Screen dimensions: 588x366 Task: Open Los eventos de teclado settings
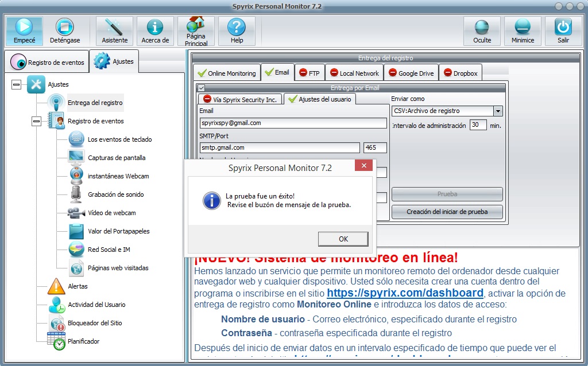(119, 139)
